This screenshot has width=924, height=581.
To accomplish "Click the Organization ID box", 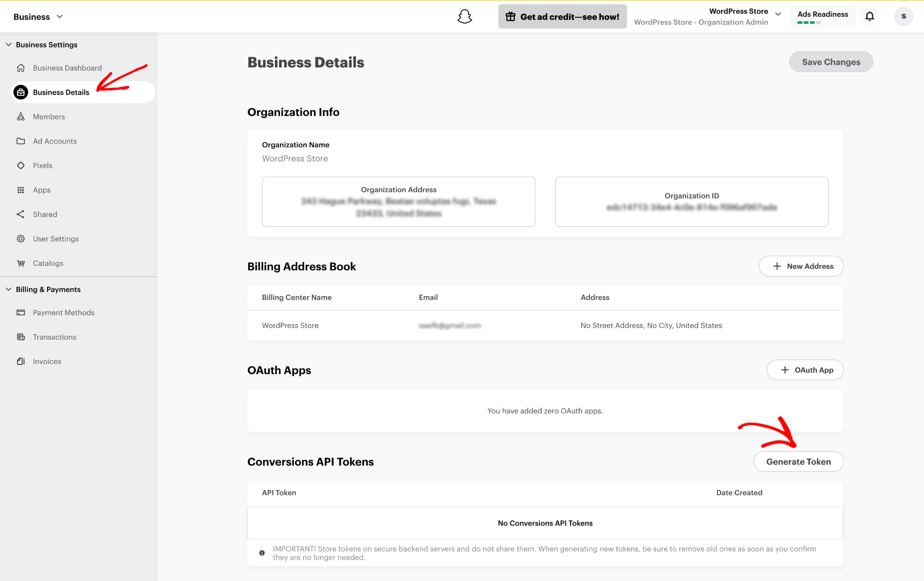I will pyautogui.click(x=691, y=202).
